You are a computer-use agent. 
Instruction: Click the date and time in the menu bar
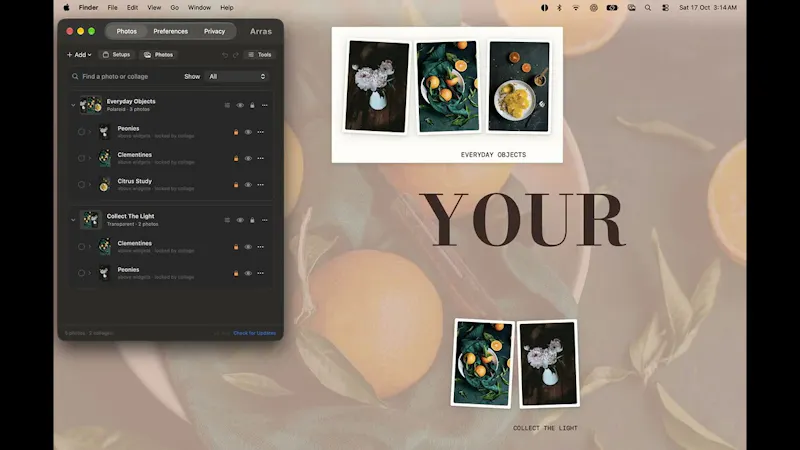pos(708,8)
